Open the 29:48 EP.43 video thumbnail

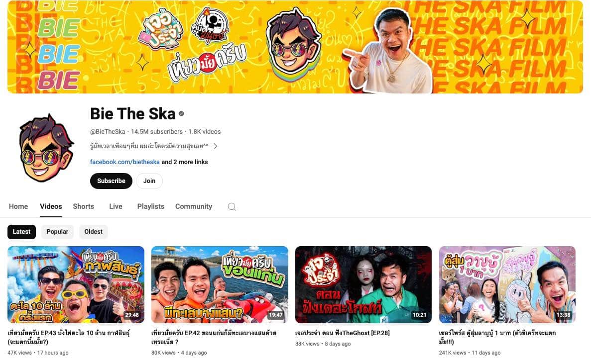[76, 284]
